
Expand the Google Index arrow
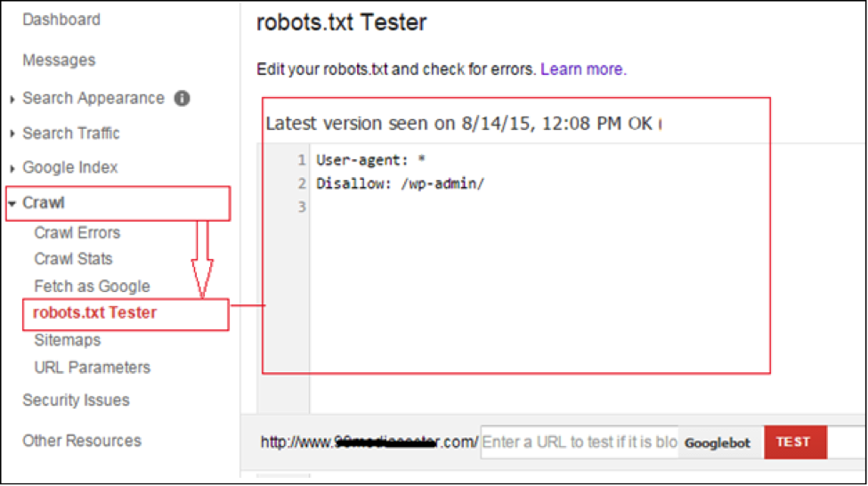click(x=12, y=167)
